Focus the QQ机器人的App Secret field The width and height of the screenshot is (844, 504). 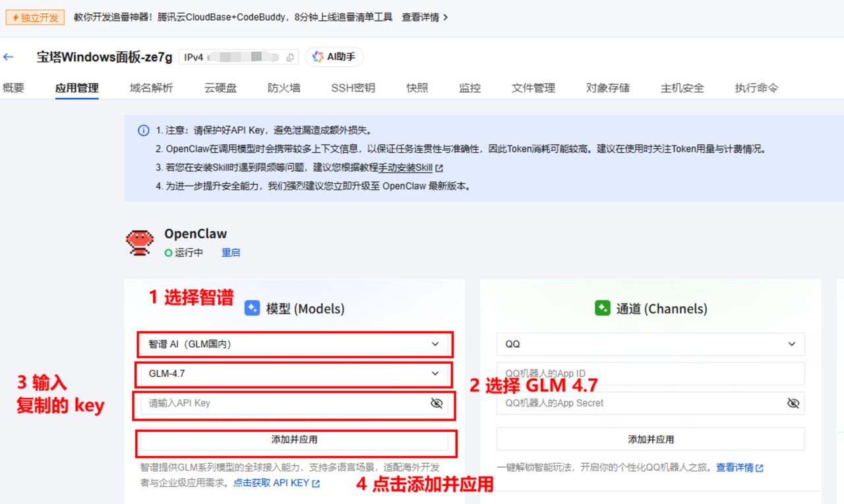tap(651, 403)
